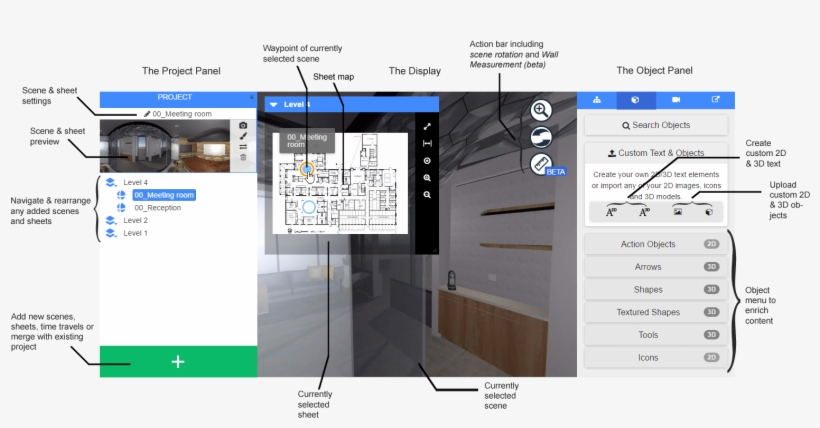
Task: Select the 00_Reception scene
Action: point(157,208)
